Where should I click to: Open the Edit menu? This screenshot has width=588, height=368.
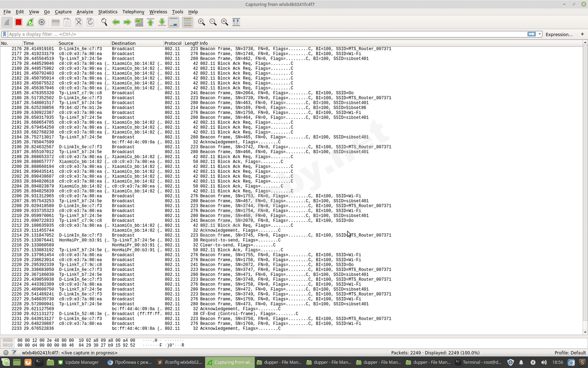tap(20, 12)
